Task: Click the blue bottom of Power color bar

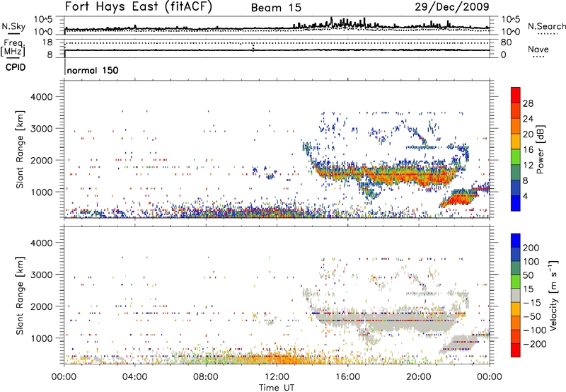Action: pyautogui.click(x=516, y=204)
